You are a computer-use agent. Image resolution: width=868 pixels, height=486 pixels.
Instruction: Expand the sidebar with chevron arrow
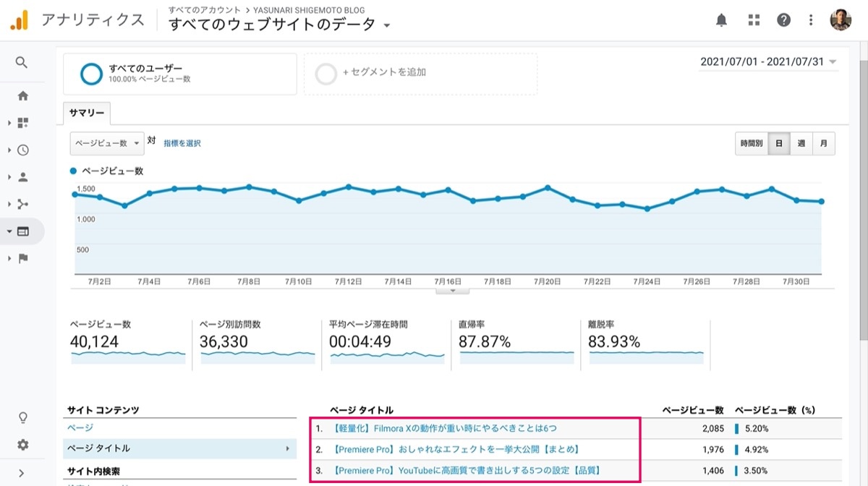(x=22, y=474)
